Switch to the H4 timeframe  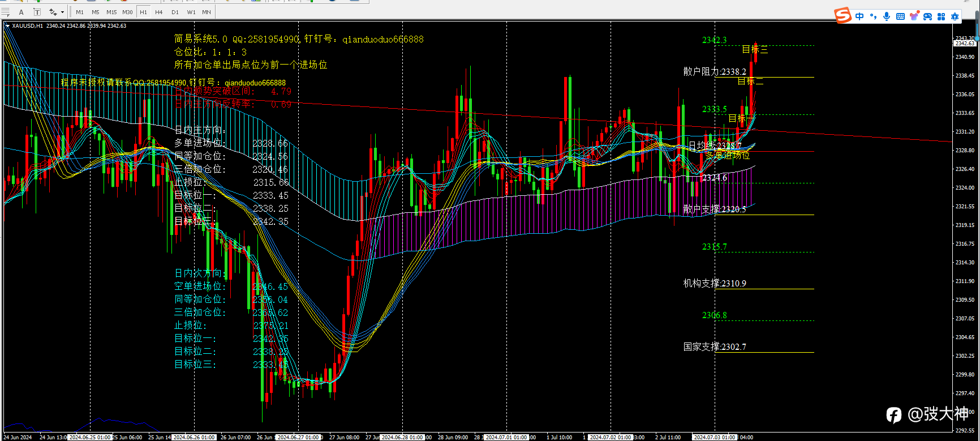(159, 12)
